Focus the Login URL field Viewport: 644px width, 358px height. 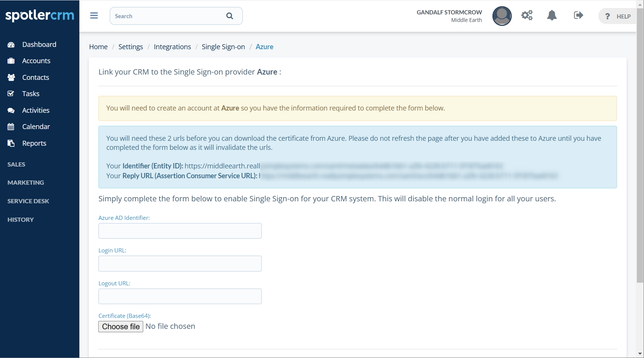pyautogui.click(x=180, y=263)
